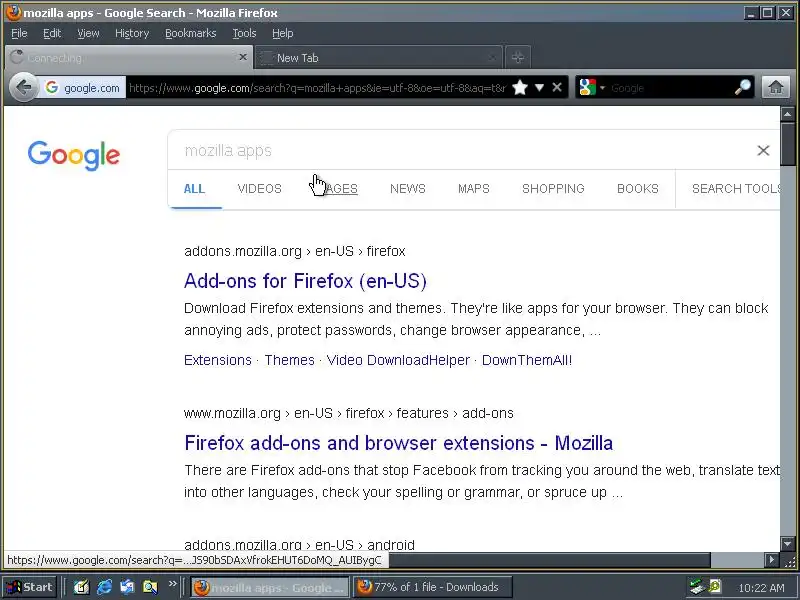Click the addons.mozilla.org en-US android breadcrumb

coord(299,545)
